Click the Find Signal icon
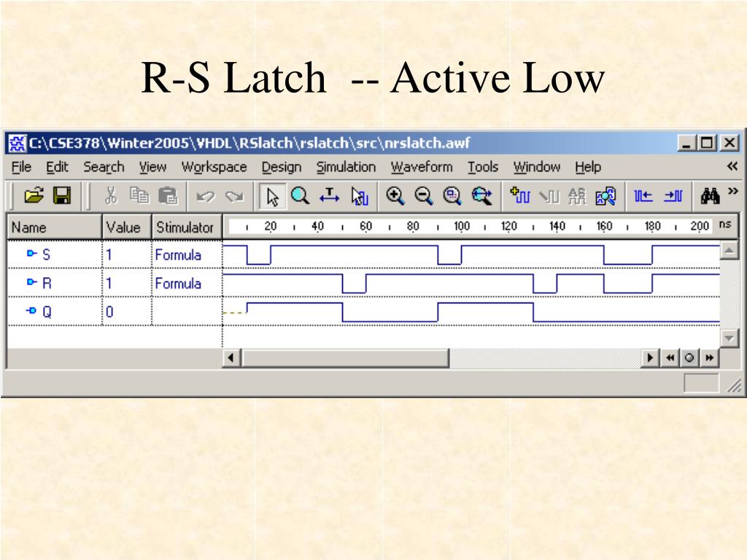This screenshot has height=560, width=747. click(605, 195)
